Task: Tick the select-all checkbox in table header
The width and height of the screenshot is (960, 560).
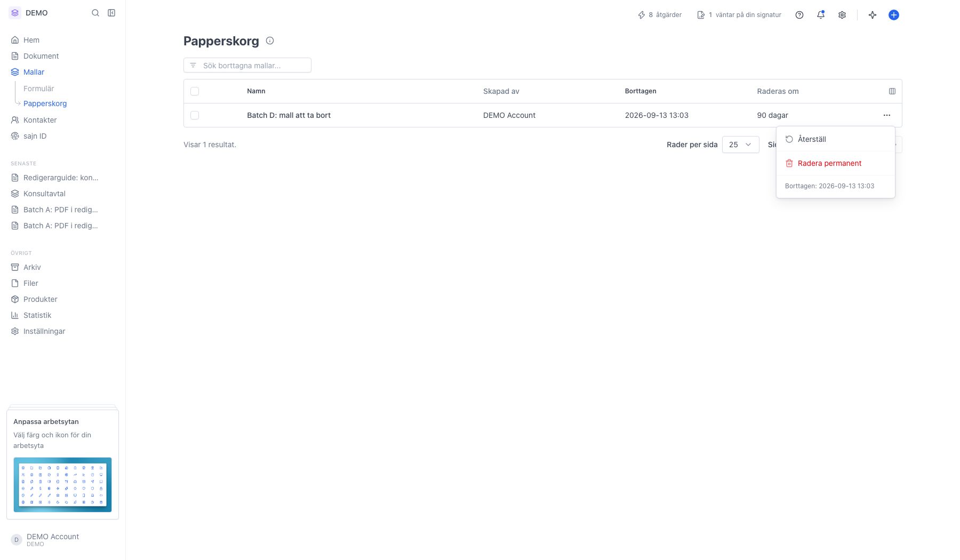Action: [195, 91]
